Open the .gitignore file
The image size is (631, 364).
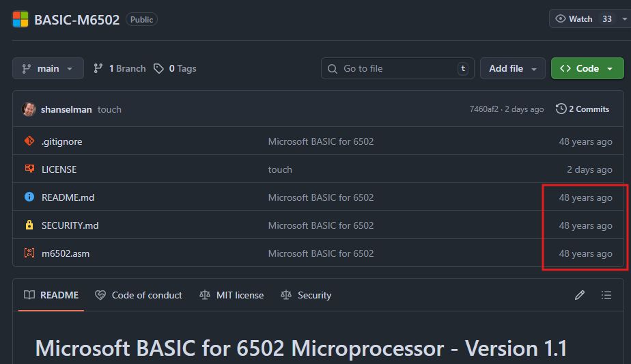tap(62, 141)
